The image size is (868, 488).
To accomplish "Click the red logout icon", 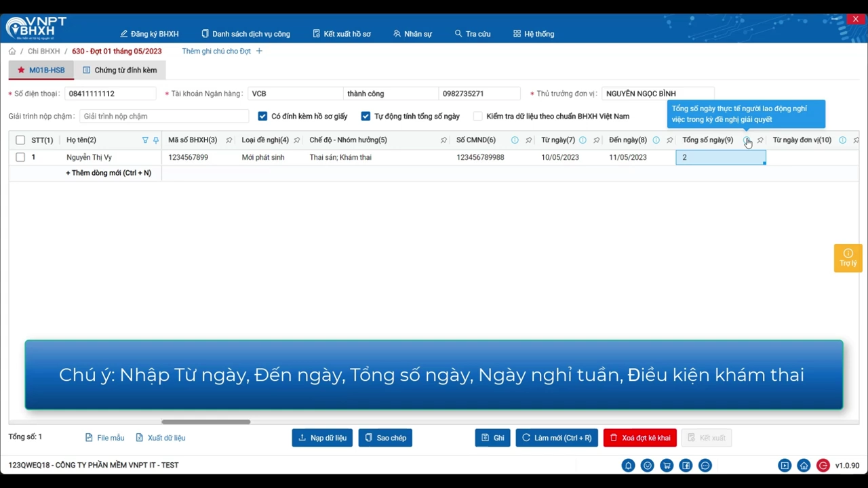I will pyautogui.click(x=823, y=466).
